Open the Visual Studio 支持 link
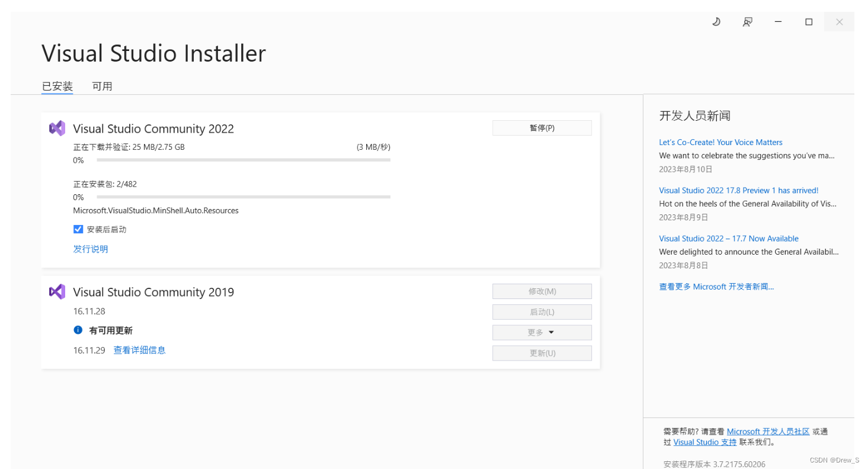 (705, 442)
